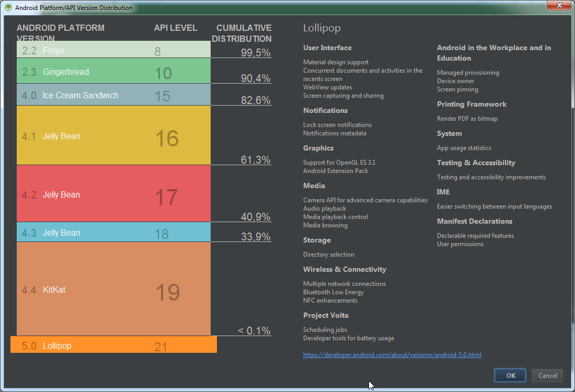The width and height of the screenshot is (575, 392).
Task: Click Support for OpenGL ES 3.1 text
Action: pyautogui.click(x=339, y=163)
